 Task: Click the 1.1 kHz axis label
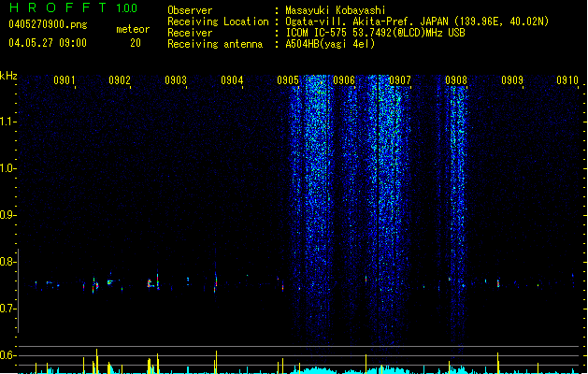[x=7, y=122]
